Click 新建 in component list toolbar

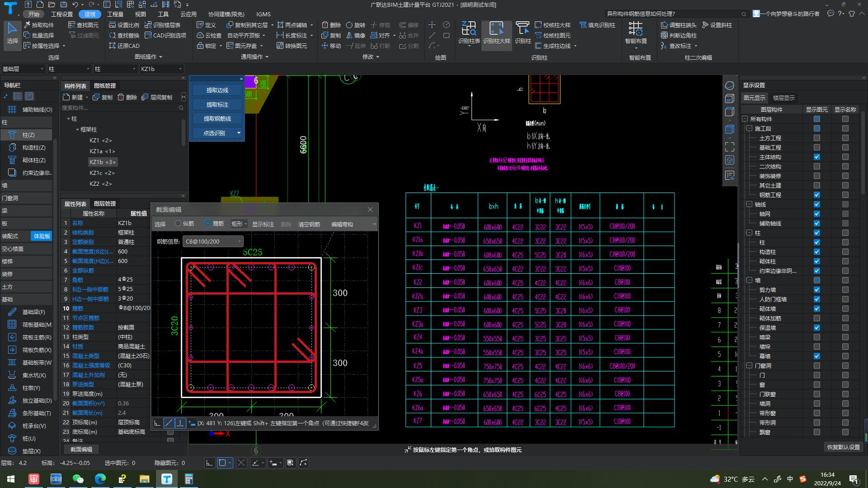[74, 97]
